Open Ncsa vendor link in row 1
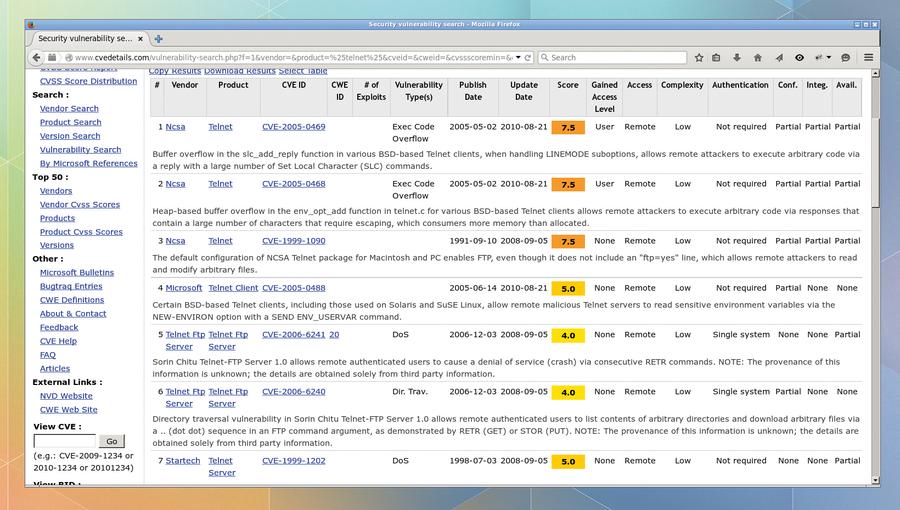The image size is (900, 510). pos(175,127)
